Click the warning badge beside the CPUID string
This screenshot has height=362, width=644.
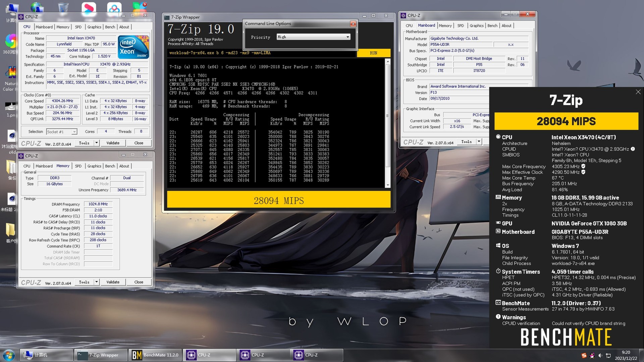tap(633, 149)
